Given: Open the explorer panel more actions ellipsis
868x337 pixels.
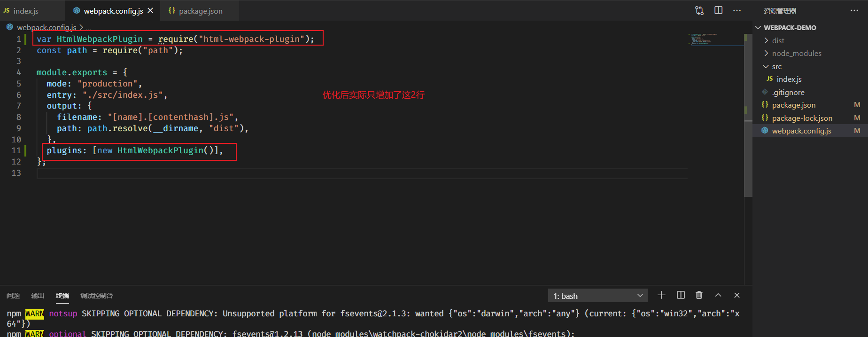Looking at the screenshot, I should coord(854,10).
